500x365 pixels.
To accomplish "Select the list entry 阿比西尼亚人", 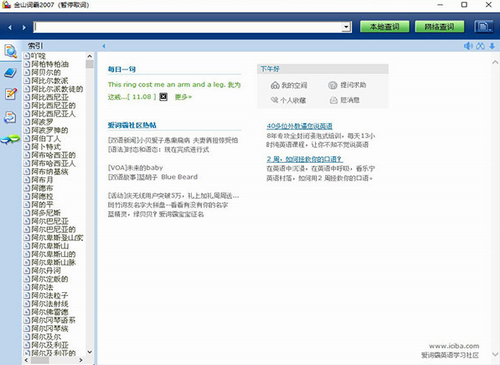I will [x=53, y=114].
